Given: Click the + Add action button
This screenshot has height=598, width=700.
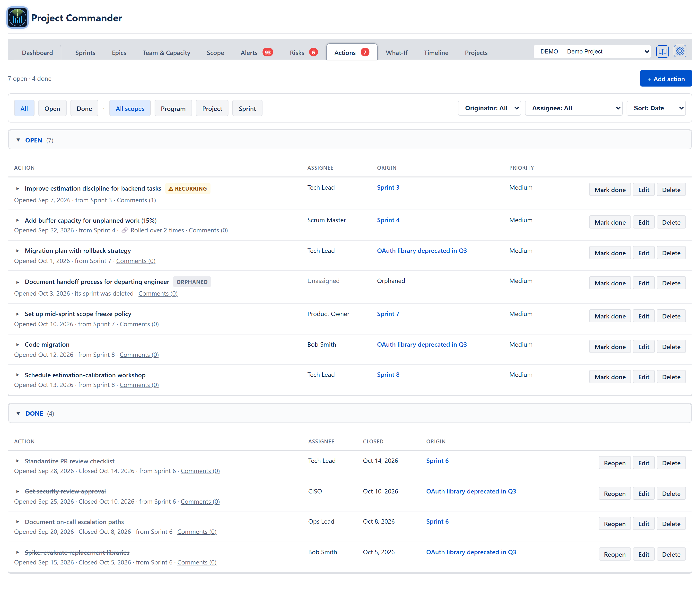Looking at the screenshot, I should (x=666, y=79).
